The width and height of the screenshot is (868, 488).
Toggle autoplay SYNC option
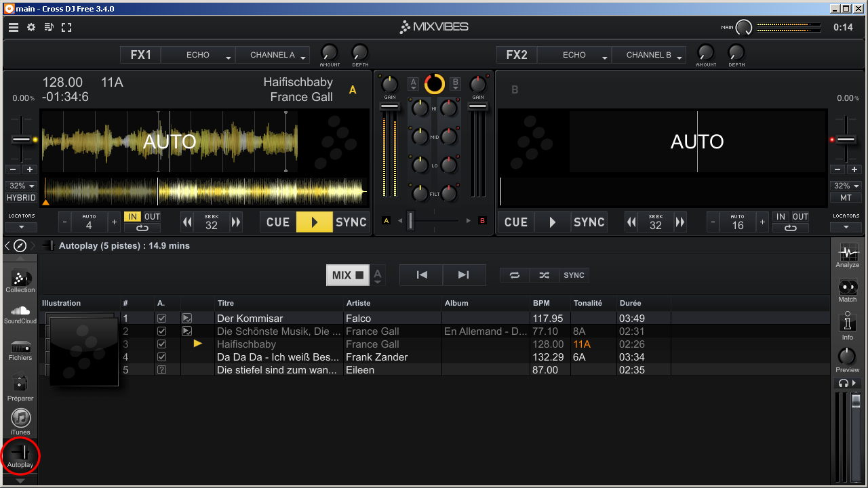574,275
